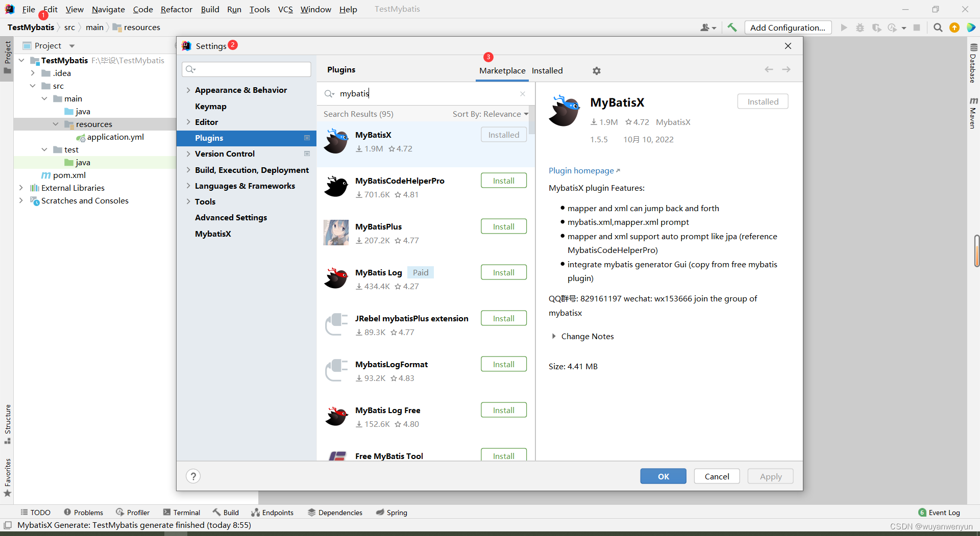
Task: Open the Endpoints tool window
Action: click(x=272, y=513)
